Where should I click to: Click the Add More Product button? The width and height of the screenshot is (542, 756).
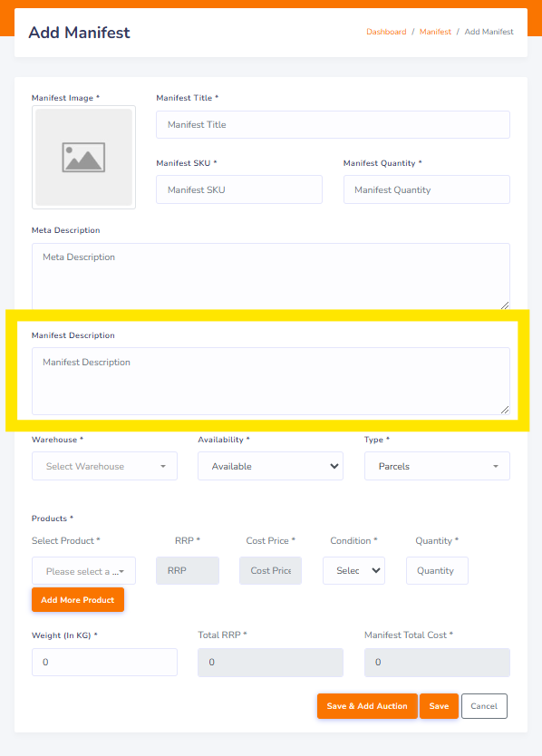(78, 600)
